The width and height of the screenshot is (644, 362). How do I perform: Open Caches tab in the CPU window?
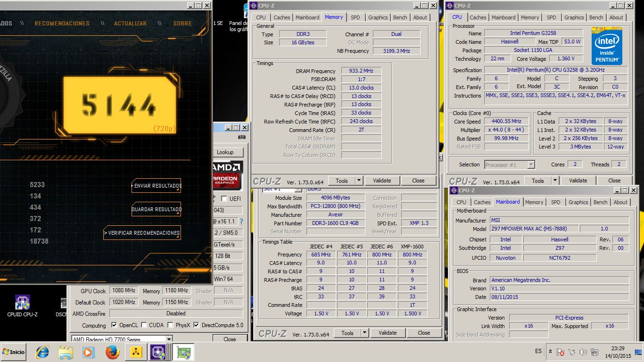[478, 17]
